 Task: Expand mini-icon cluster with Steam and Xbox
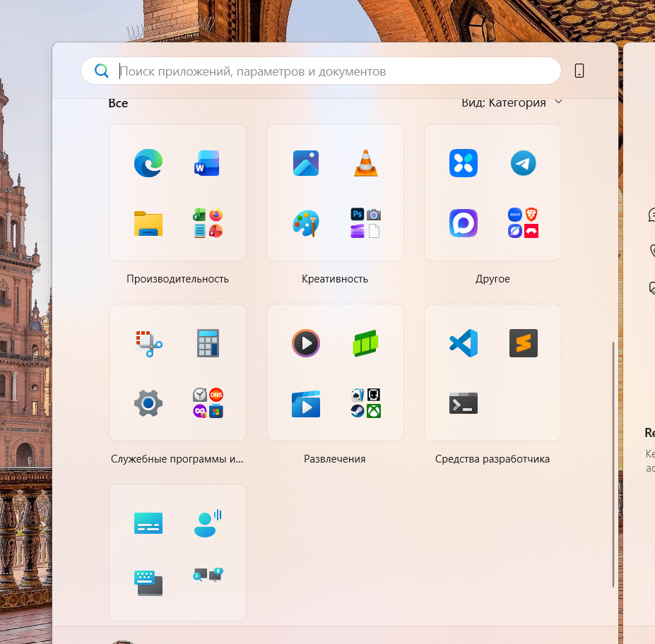click(365, 403)
